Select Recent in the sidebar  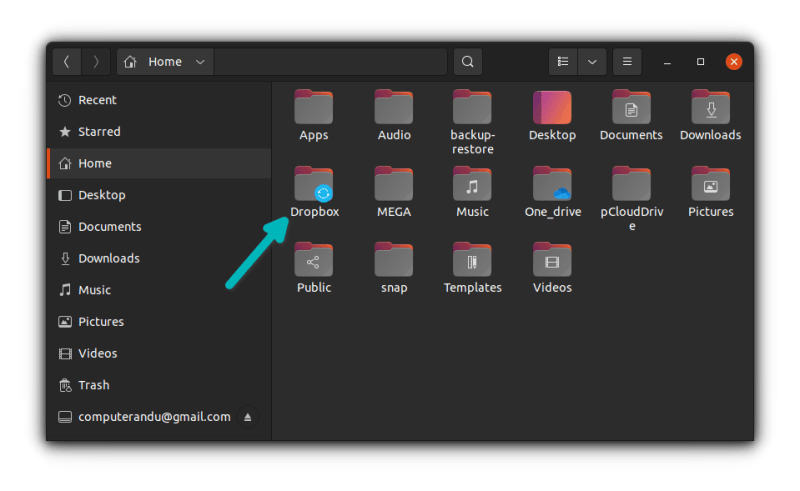pos(97,100)
